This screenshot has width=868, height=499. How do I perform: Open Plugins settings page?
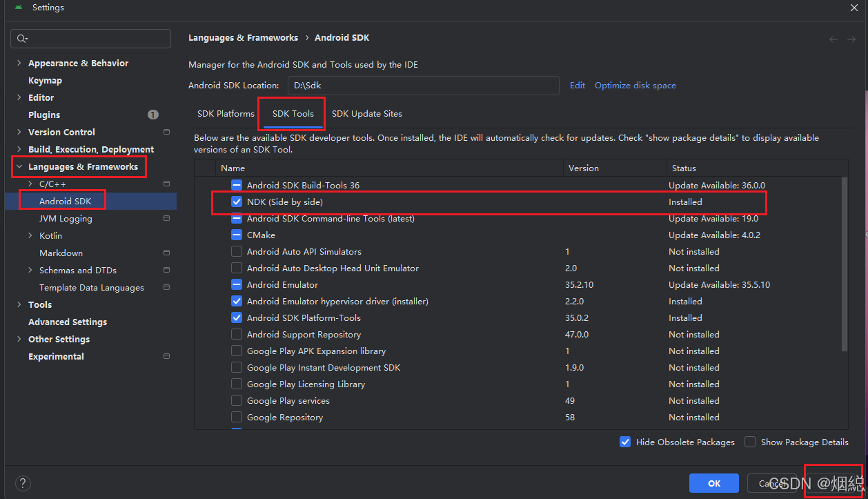(44, 115)
